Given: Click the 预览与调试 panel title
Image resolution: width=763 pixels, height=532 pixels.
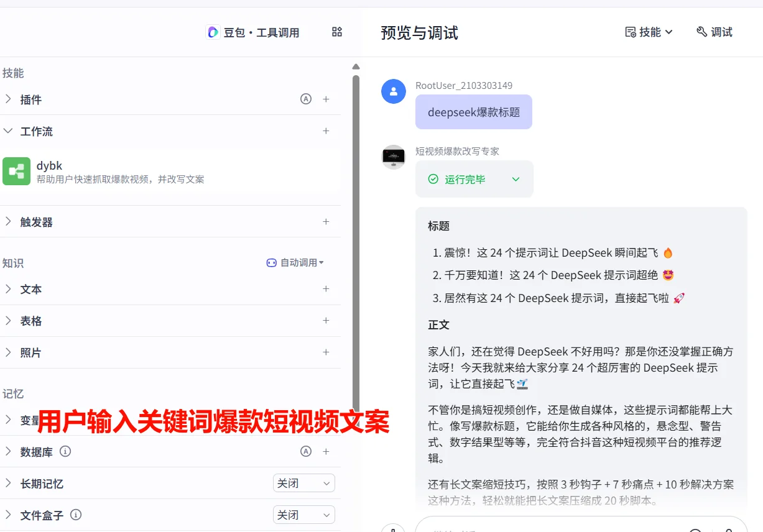Looking at the screenshot, I should click(420, 32).
